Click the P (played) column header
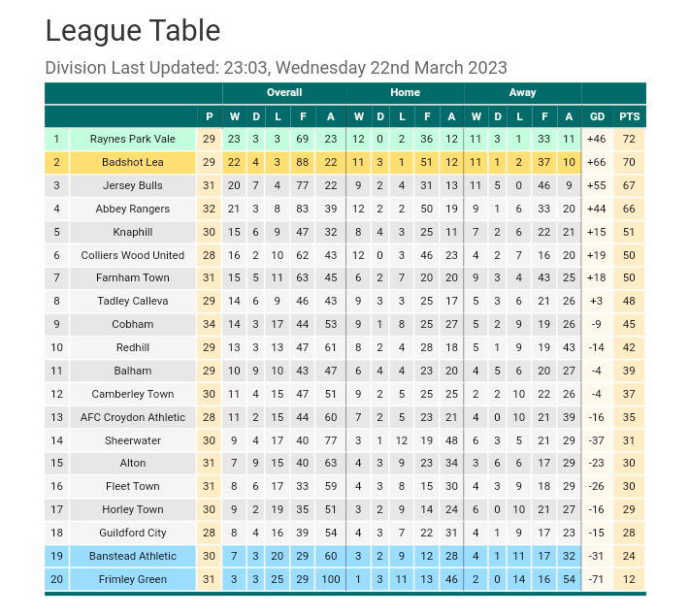The image size is (689, 616). 210,116
